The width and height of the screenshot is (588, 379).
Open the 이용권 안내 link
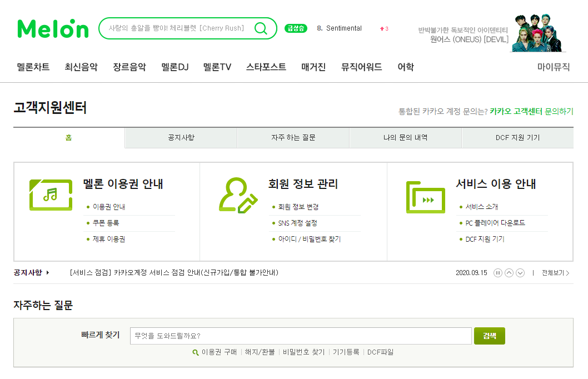pyautogui.click(x=109, y=207)
